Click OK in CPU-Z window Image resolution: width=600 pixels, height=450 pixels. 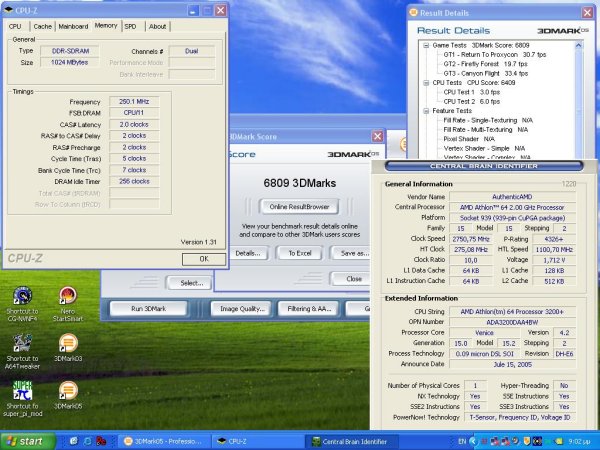[x=204, y=259]
